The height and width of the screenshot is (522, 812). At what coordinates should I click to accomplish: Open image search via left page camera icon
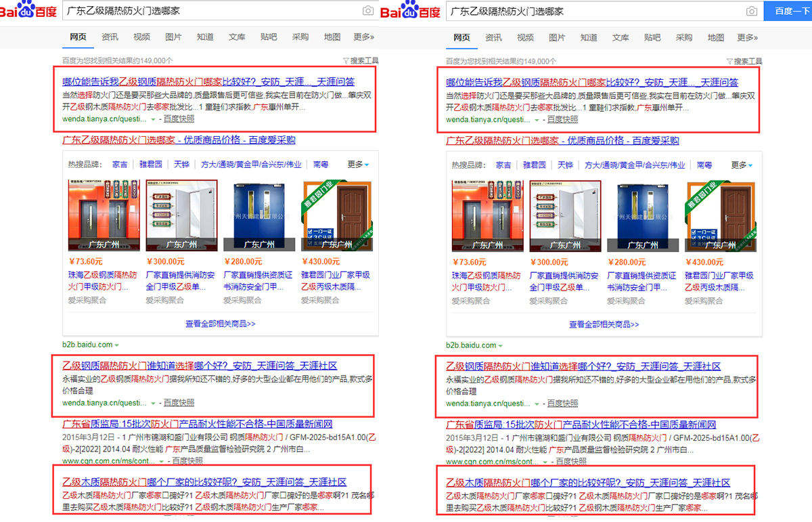point(367,12)
